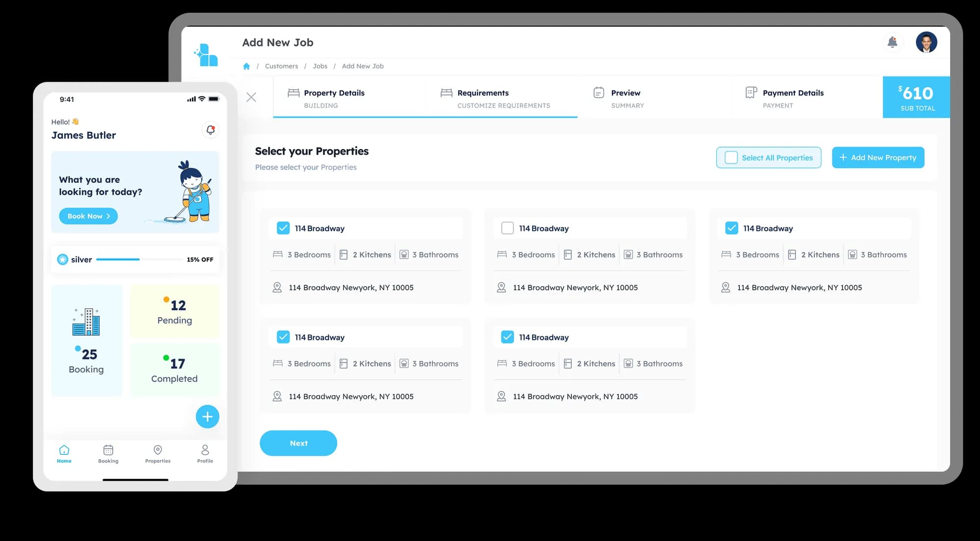Click the notification bell icon in the header

tap(893, 43)
